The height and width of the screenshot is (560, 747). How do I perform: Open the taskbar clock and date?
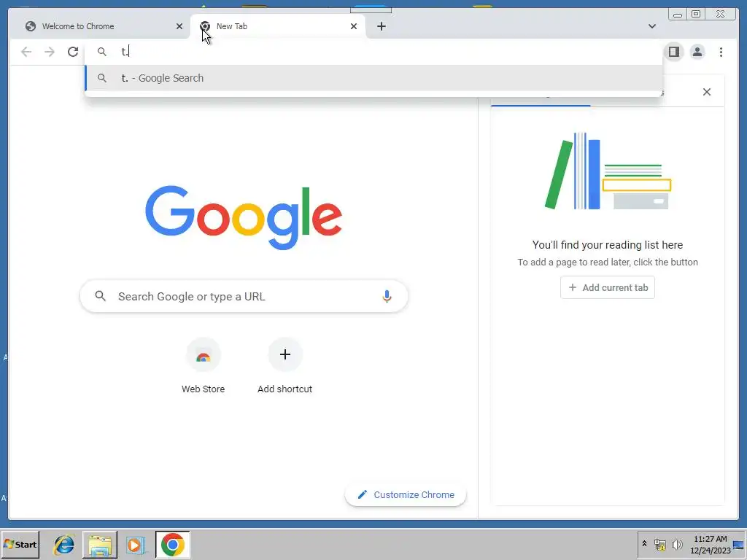pyautogui.click(x=711, y=544)
